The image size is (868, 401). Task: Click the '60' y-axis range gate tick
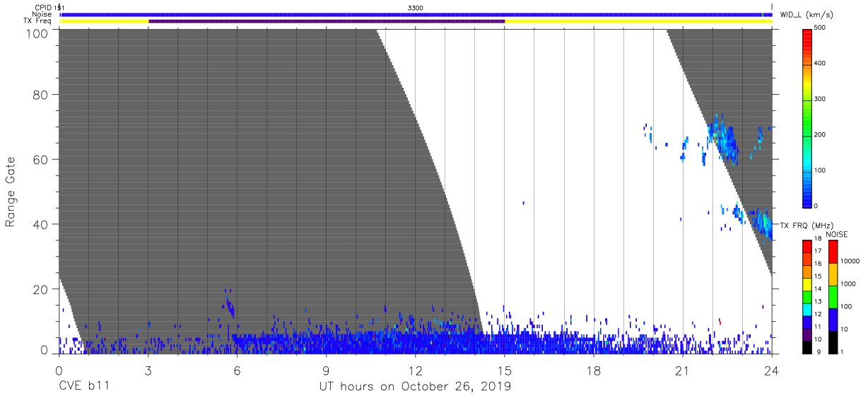click(x=41, y=159)
